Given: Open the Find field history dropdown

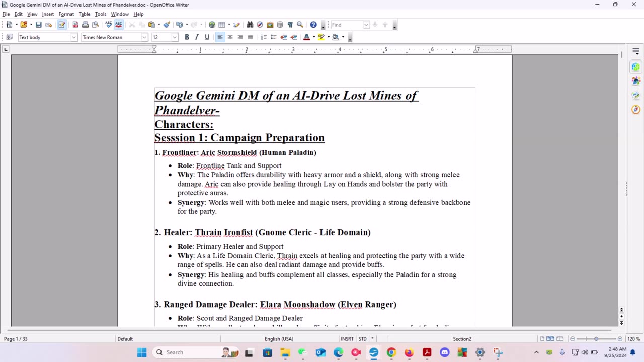Looking at the screenshot, I should click(x=366, y=25).
